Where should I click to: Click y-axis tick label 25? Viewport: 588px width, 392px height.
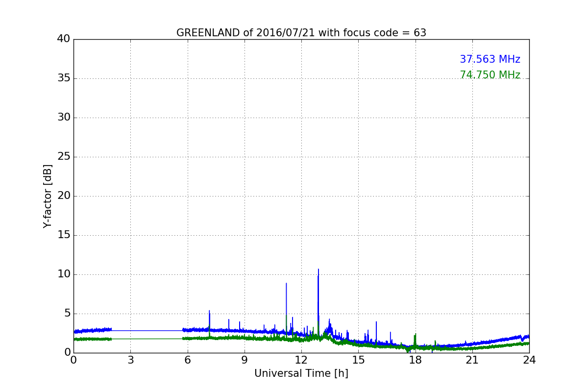(x=64, y=156)
